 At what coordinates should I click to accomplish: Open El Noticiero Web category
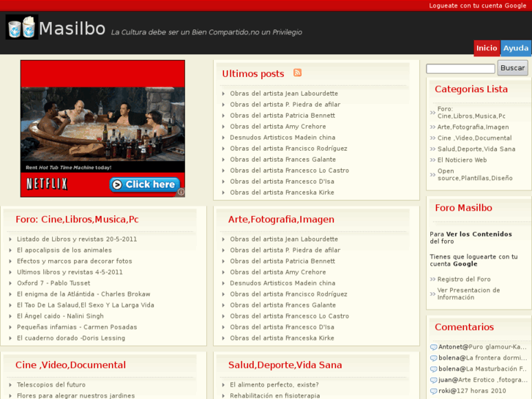(462, 160)
